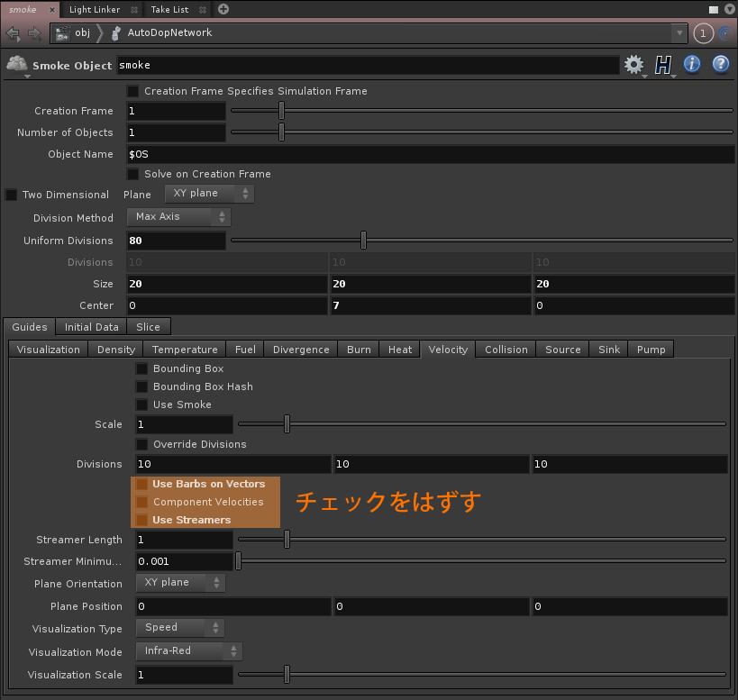The width and height of the screenshot is (738, 700).
Task: Open the Initial Data tab
Action: click(x=91, y=327)
